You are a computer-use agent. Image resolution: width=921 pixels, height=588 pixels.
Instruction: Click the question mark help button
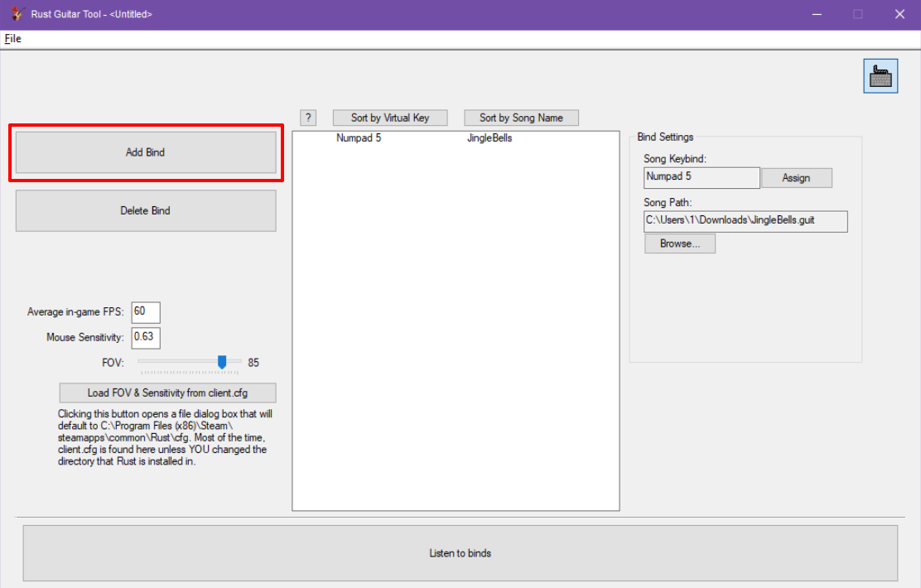point(307,118)
